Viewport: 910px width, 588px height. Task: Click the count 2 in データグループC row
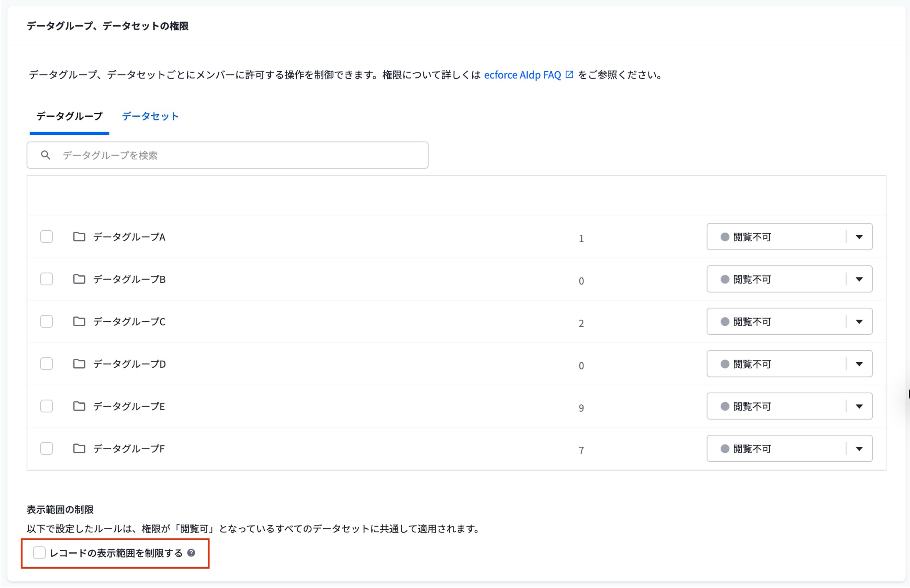(581, 324)
